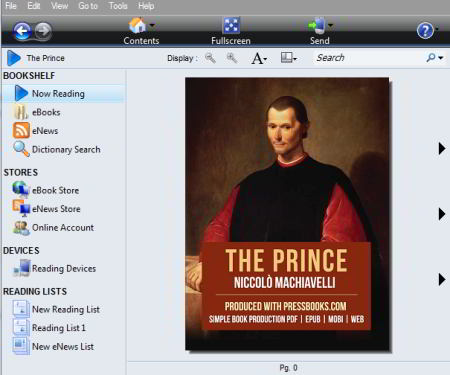Click the zoom out magnifier icon
The width and height of the screenshot is (450, 375).
210,58
